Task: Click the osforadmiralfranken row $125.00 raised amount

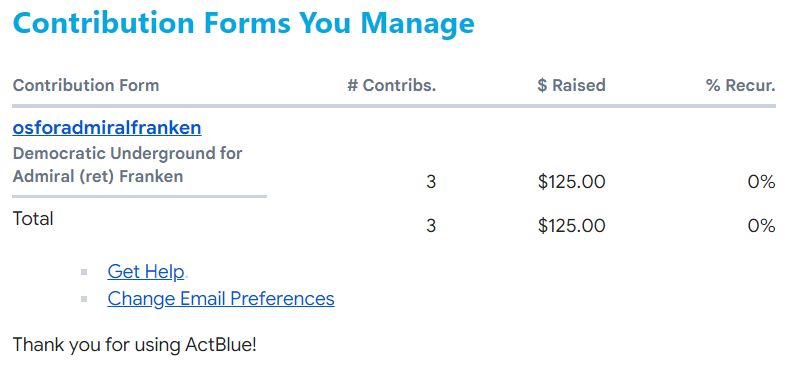Action: [571, 182]
